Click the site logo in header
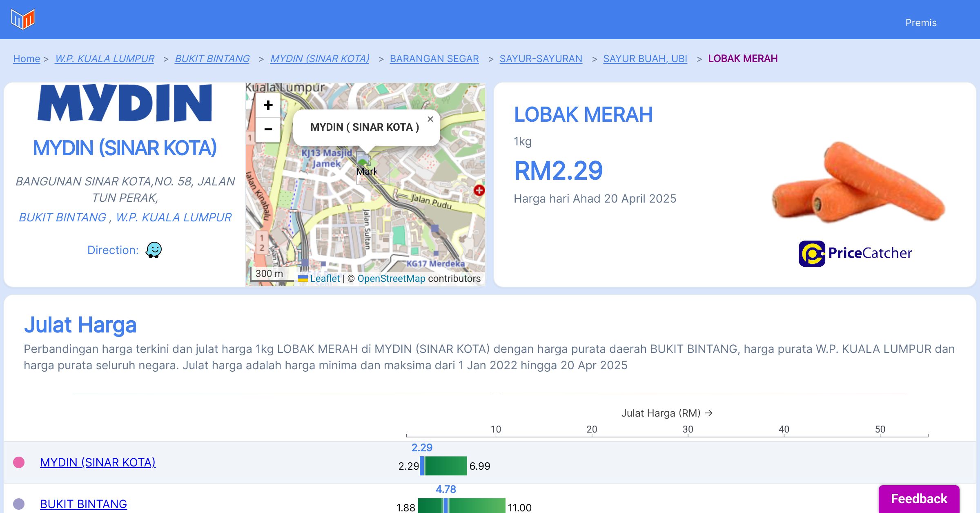The image size is (980, 513). tap(23, 19)
